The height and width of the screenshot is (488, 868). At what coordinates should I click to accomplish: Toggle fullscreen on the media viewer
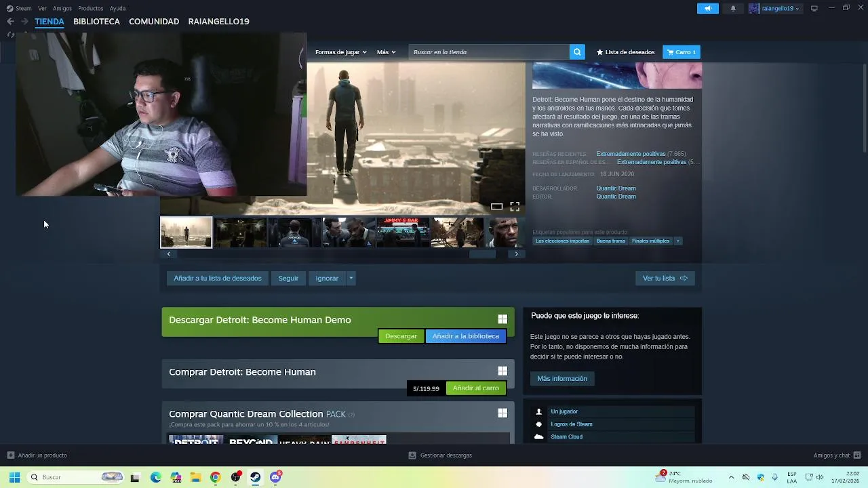point(515,206)
